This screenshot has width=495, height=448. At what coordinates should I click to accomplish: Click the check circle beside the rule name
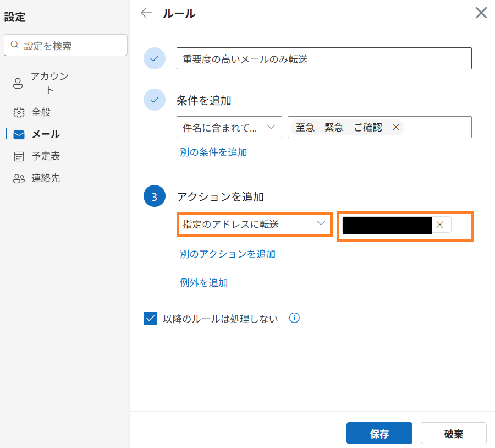pyautogui.click(x=155, y=58)
